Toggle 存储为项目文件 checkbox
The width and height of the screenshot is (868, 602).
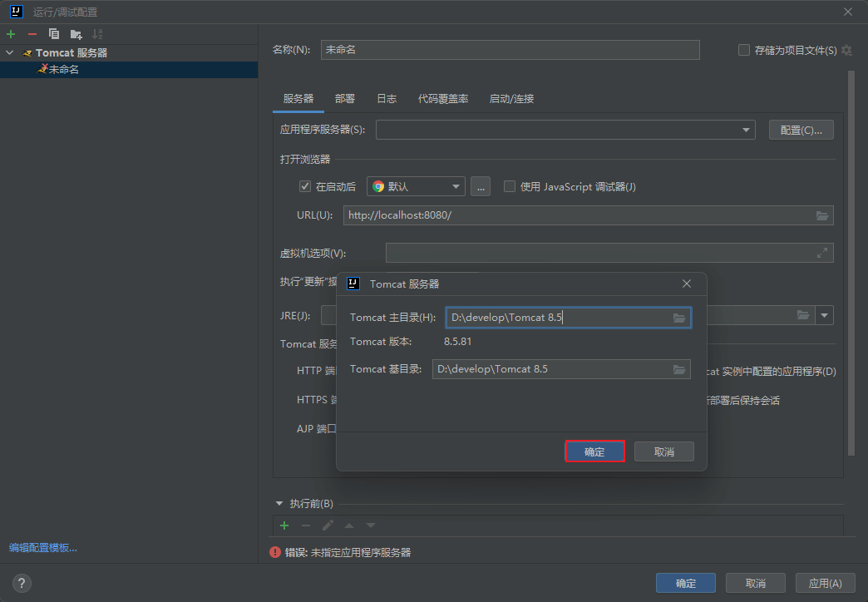[744, 51]
